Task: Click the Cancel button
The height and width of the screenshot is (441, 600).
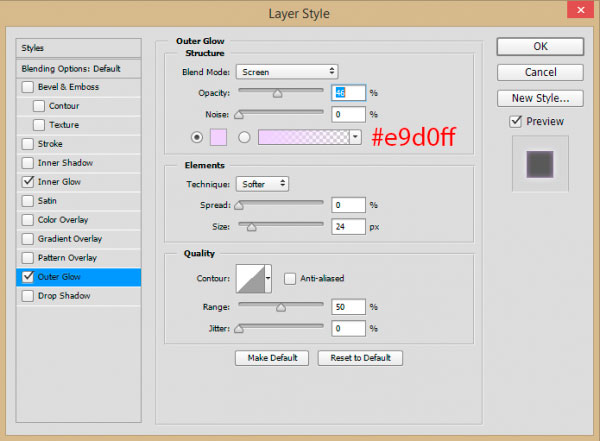Action: point(540,72)
